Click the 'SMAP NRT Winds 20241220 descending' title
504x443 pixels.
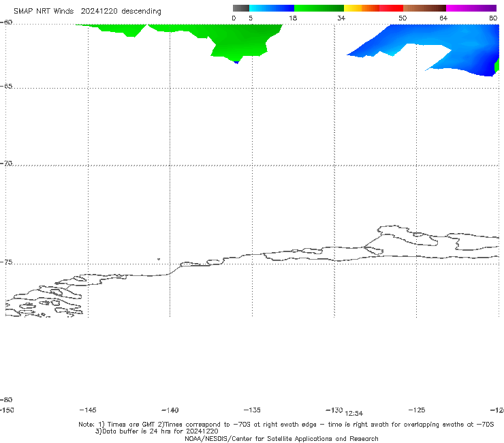[x=87, y=12]
